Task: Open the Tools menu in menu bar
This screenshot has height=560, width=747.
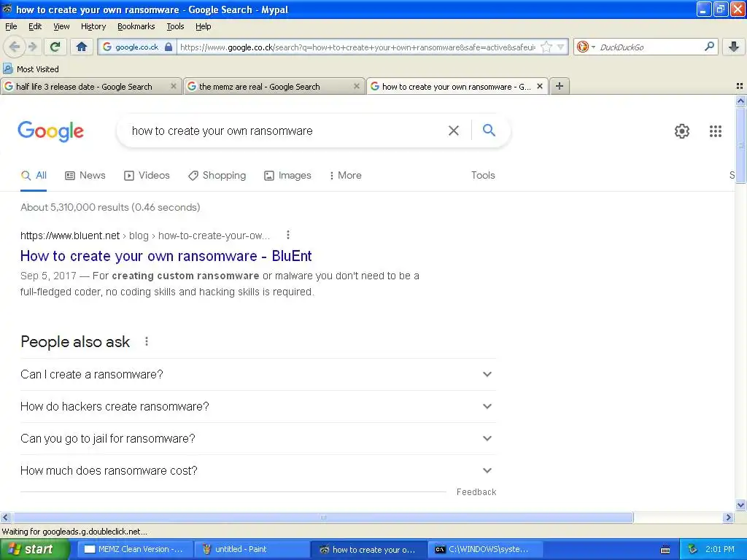Action: [175, 26]
